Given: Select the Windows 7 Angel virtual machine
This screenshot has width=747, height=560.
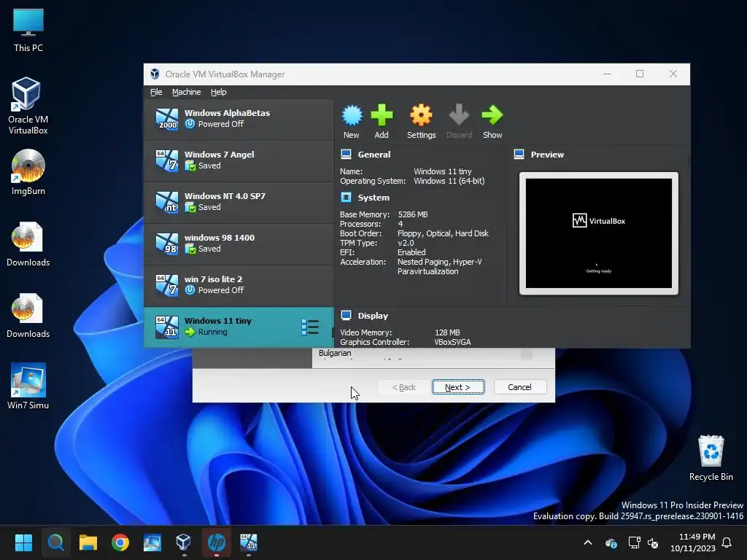Looking at the screenshot, I should [x=239, y=161].
